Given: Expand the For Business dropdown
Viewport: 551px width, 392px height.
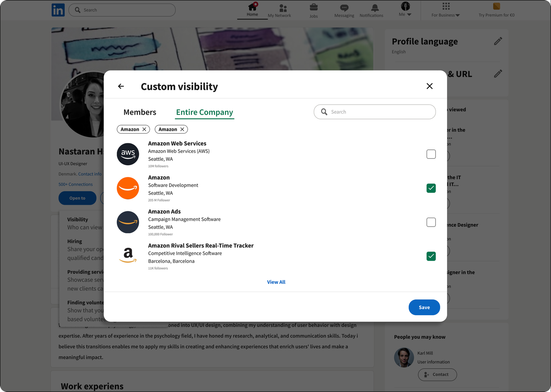Looking at the screenshot, I should click(x=446, y=10).
